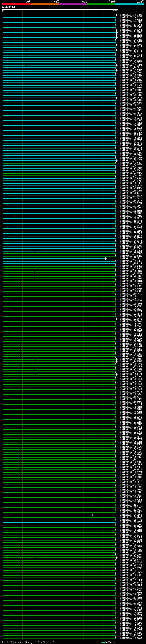Screen dimensions: 146x644
Task: Select the UniRef100_Q9KUP2 label
Action: click(x=131, y=497)
